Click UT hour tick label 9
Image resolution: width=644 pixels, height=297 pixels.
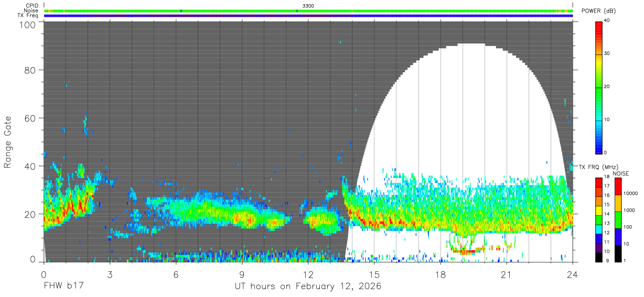[x=242, y=274]
